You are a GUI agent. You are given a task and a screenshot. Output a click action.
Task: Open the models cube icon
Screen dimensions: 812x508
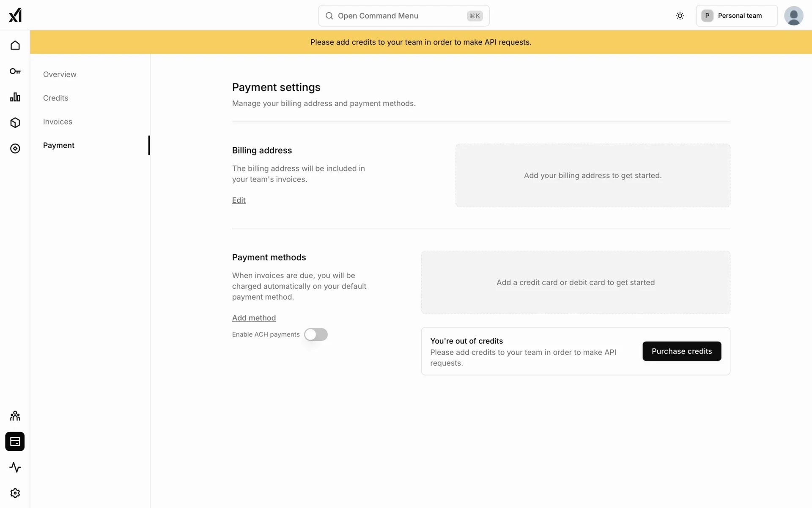point(15,123)
